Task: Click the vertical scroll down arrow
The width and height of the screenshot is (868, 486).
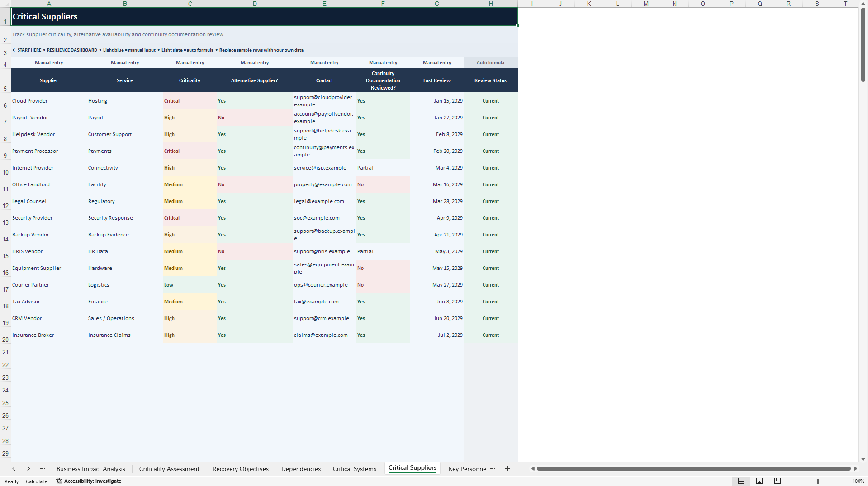Action: tap(863, 459)
